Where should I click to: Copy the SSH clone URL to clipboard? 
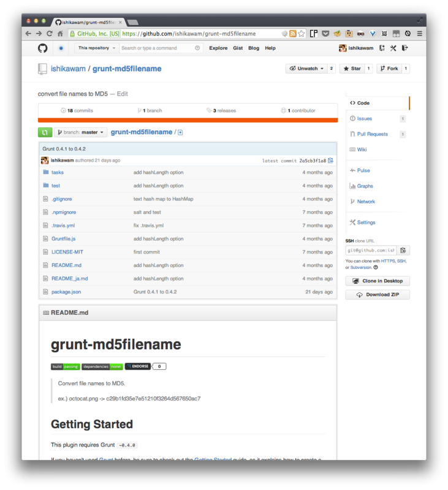403,251
